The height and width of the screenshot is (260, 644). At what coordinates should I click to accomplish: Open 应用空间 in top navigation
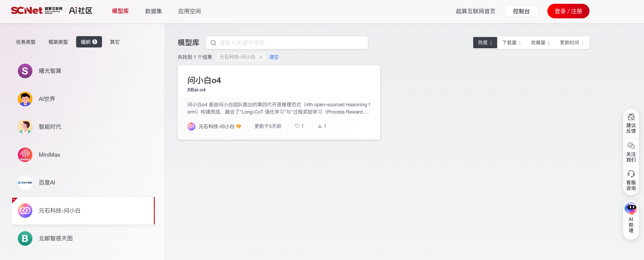189,11
